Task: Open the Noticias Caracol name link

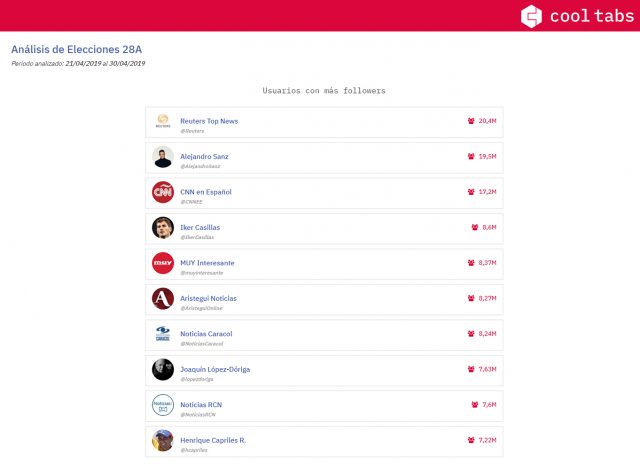Action: [206, 334]
